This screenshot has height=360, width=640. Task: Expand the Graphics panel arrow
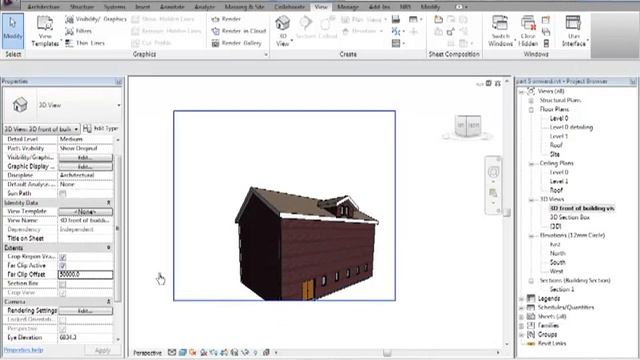266,54
